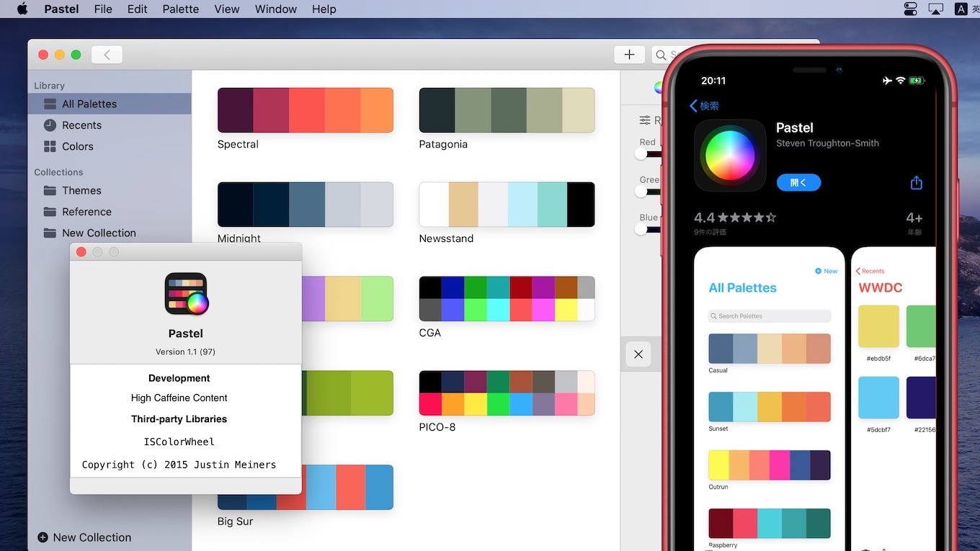This screenshot has width=980, height=551.
Task: Close the About Pastel window
Action: (x=81, y=252)
